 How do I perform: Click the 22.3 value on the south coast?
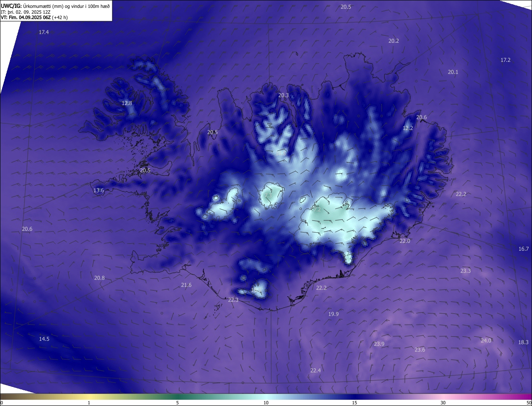(233, 300)
